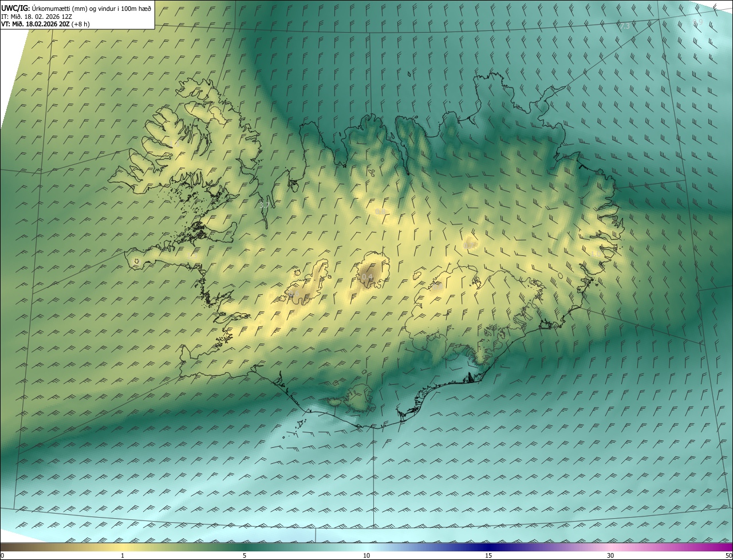Click the 'VT: Mið. 18.02.2026 20Z (+8 h)' line
This screenshot has width=733, height=560.
45,24
